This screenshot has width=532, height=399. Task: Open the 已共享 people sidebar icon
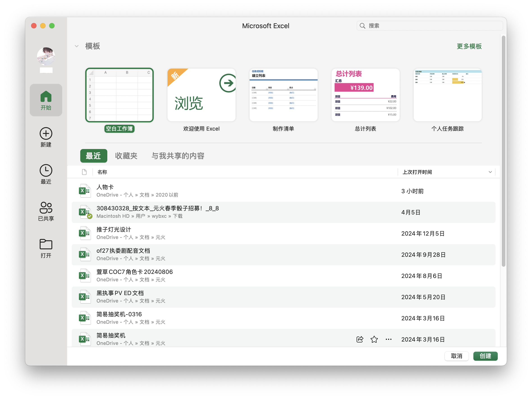(x=46, y=208)
